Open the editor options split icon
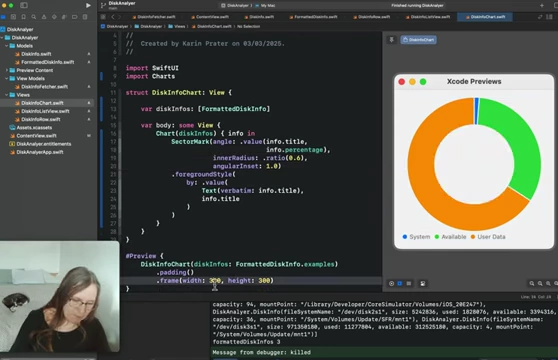 (550, 17)
